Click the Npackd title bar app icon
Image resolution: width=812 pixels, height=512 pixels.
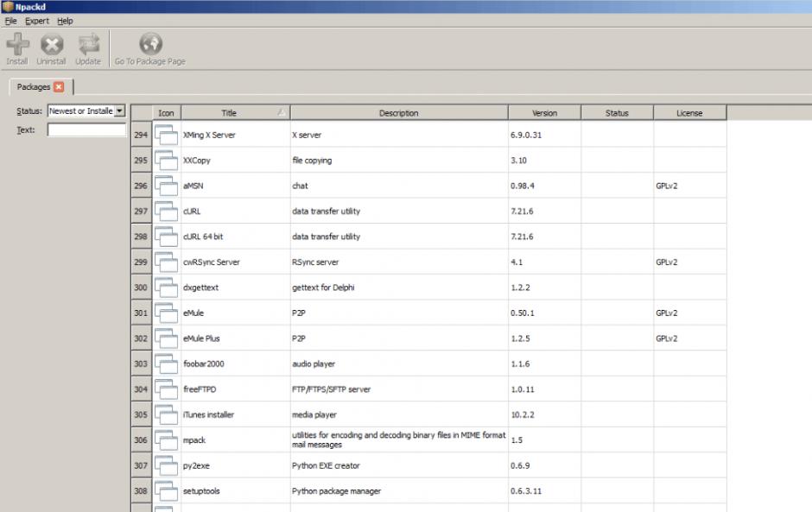[8, 7]
